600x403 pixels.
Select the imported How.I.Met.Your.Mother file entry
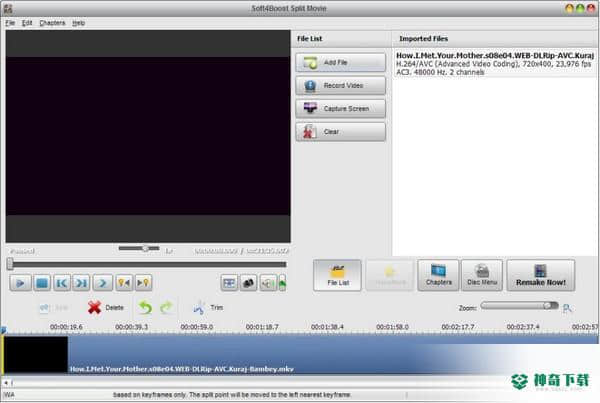pyautogui.click(x=495, y=64)
